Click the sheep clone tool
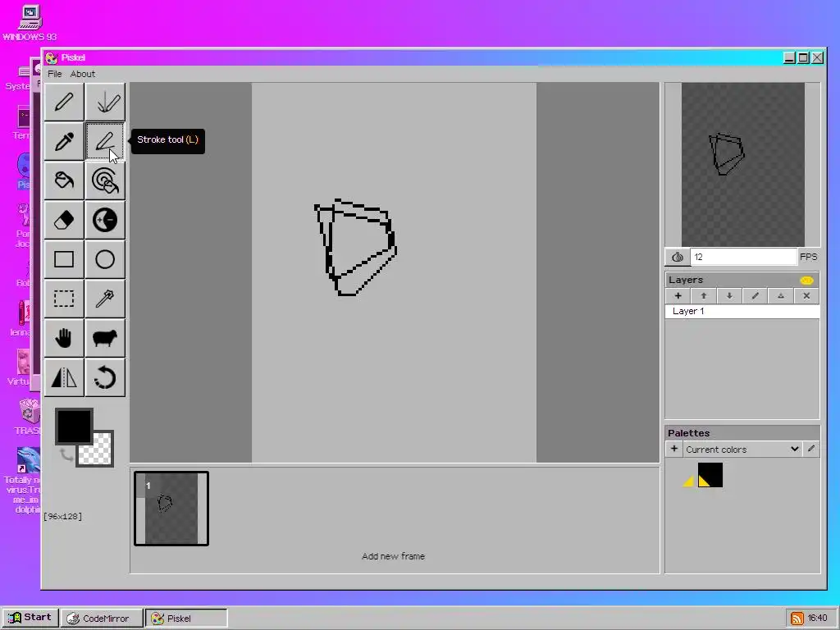Screen dimensions: 840x630 (105, 338)
